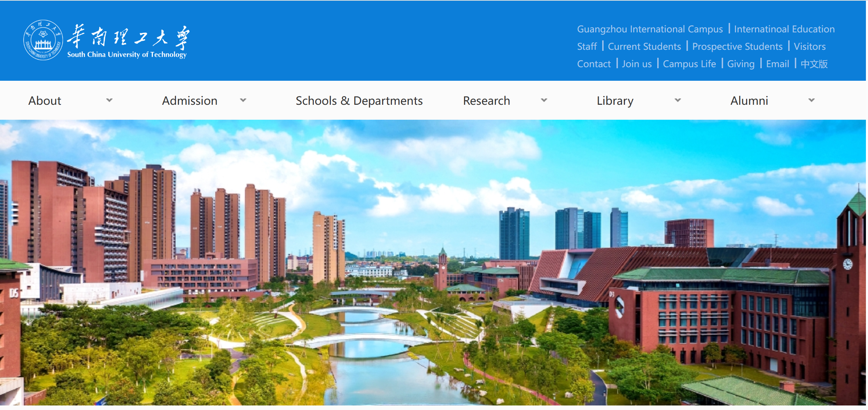Open the Giving link
This screenshot has width=868, height=410.
(x=741, y=64)
